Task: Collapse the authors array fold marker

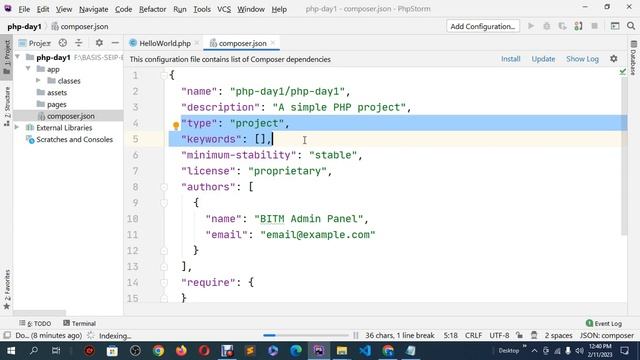Action: (x=164, y=187)
